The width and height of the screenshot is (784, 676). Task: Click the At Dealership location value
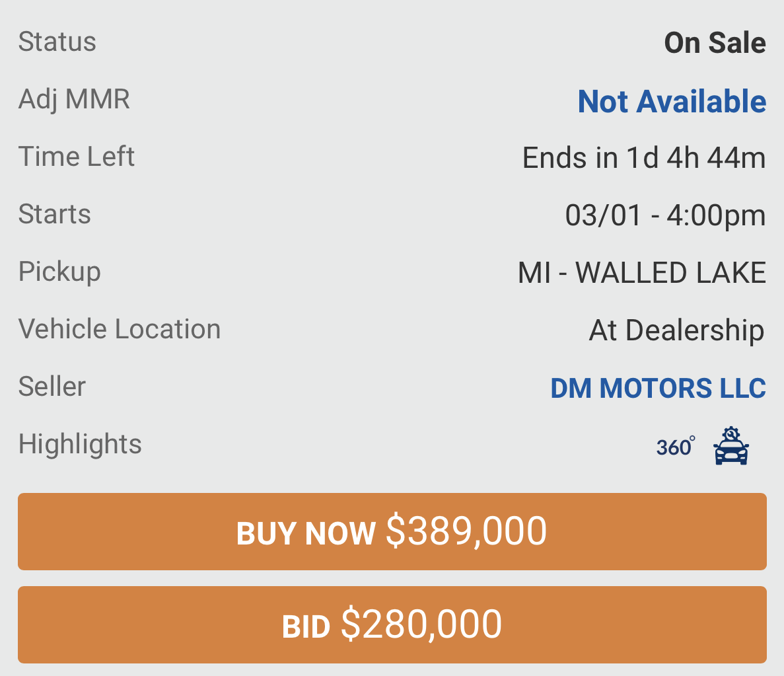point(676,331)
